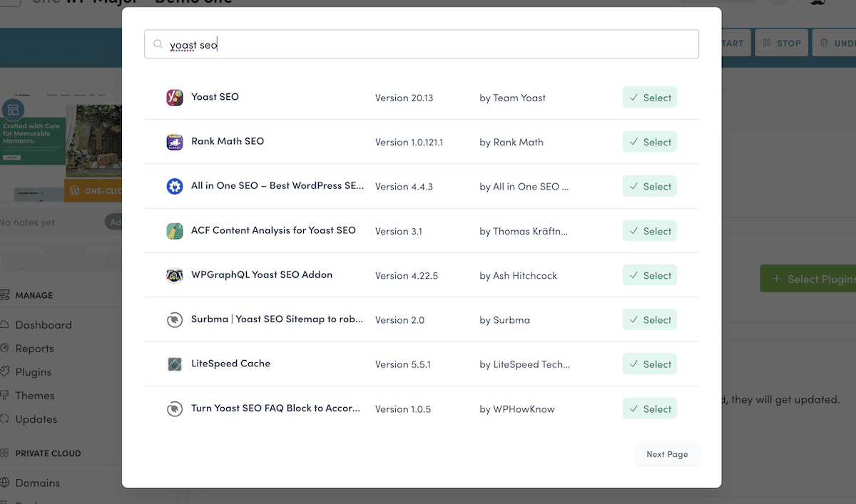Click the Stop button in top bar
This screenshot has height=504, width=856.
click(x=782, y=43)
